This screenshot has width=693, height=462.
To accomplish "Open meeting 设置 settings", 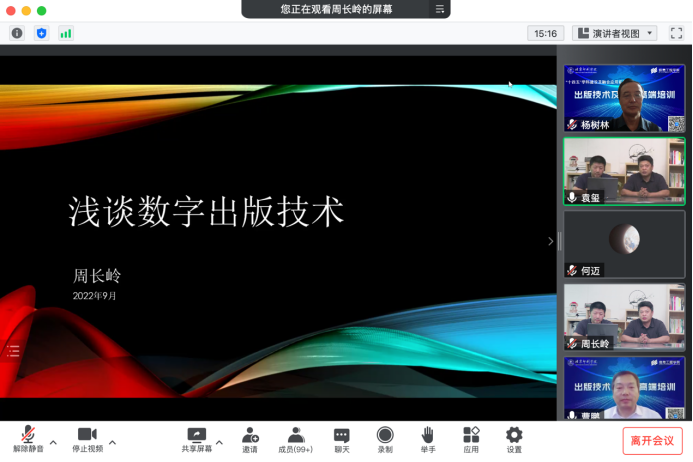I will point(514,439).
